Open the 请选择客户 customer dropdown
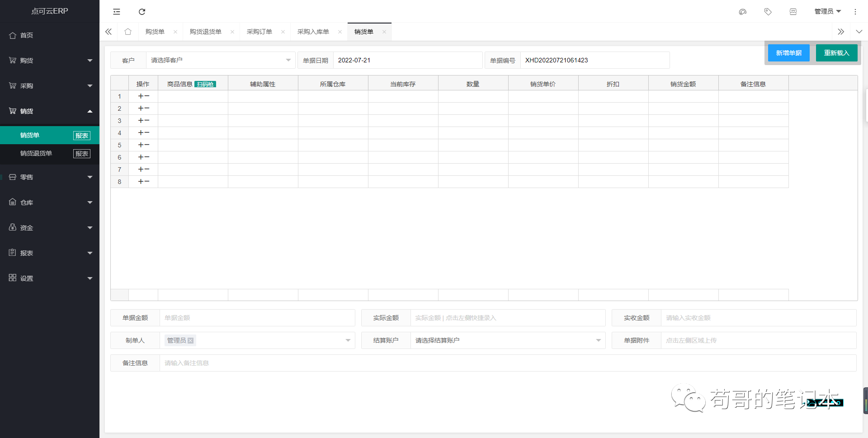Viewport: 868px width, 438px height. (x=221, y=60)
